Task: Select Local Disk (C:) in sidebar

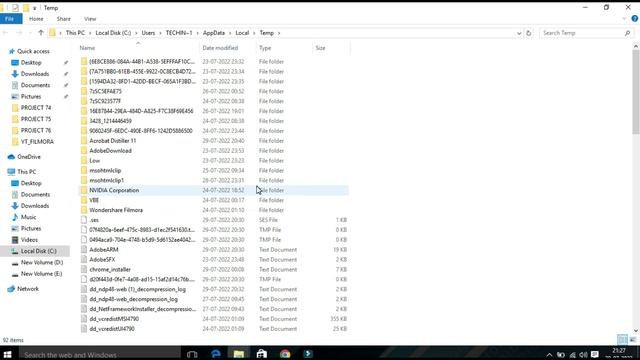Action: coord(38,251)
